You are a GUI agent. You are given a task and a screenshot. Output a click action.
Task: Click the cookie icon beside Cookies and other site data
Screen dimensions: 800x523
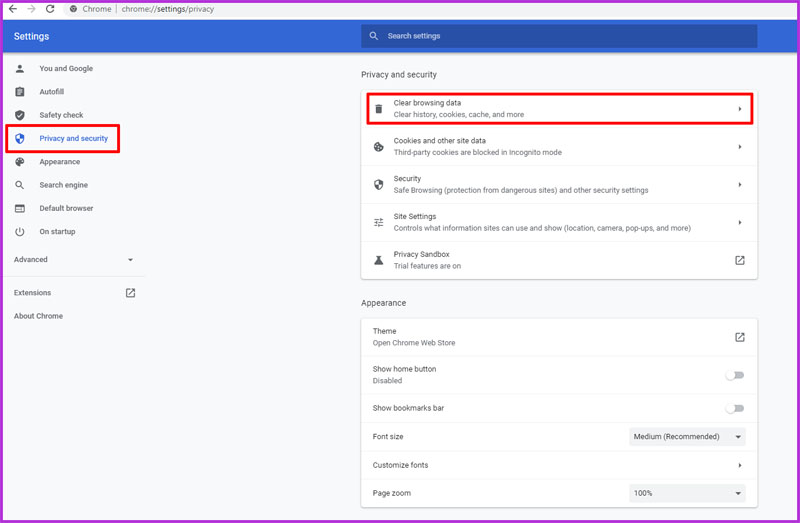pos(379,147)
